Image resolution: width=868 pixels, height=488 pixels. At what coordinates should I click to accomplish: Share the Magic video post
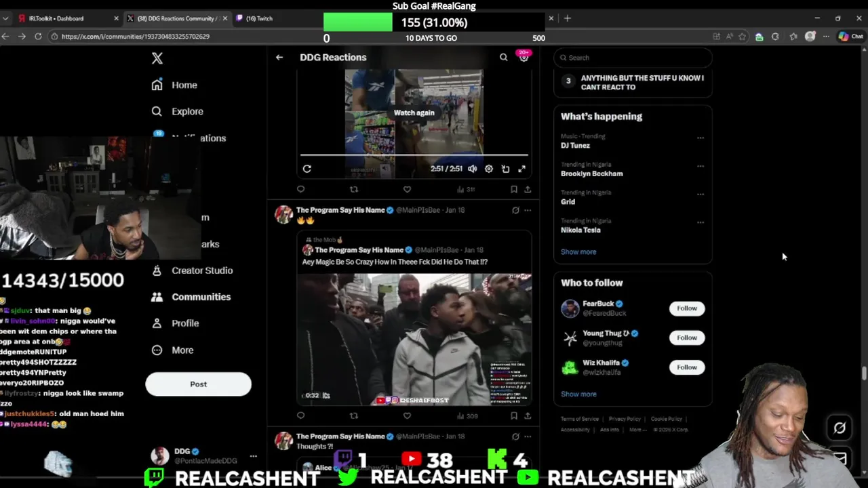[x=528, y=416]
